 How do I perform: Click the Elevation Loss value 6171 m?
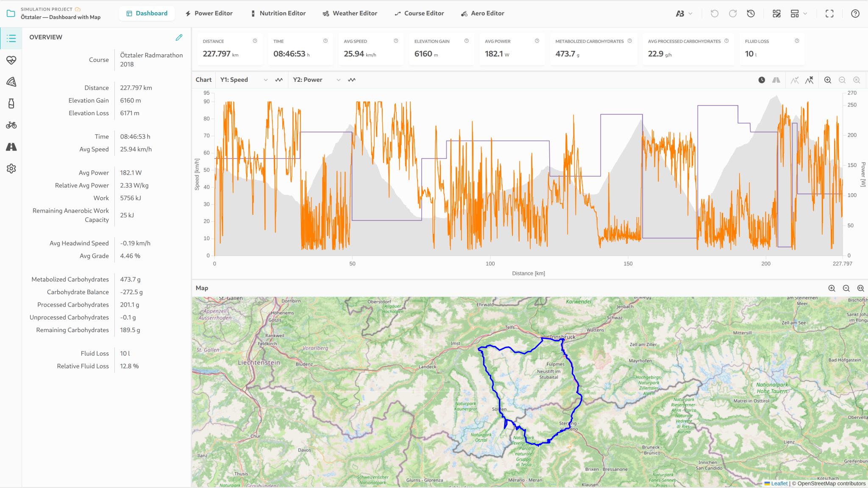point(130,113)
